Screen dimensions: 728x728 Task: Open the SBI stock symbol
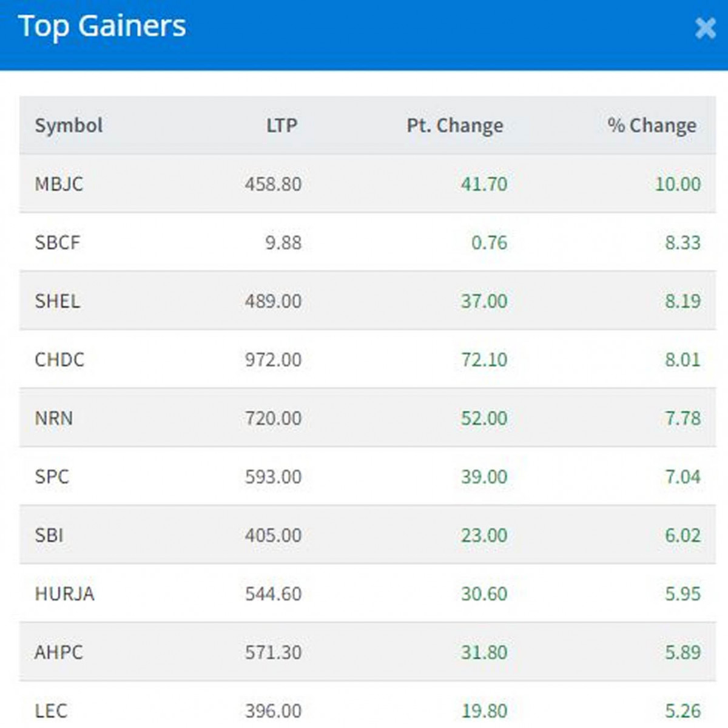(49, 535)
